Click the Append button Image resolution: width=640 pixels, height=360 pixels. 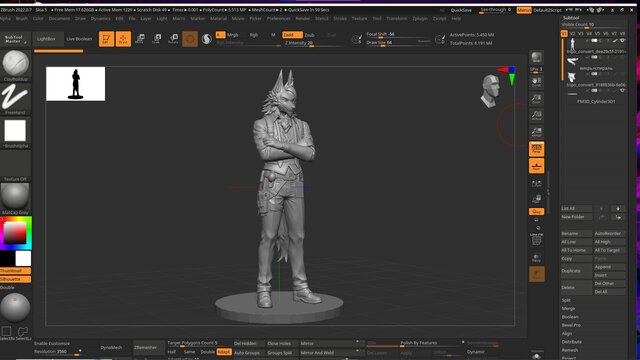(609, 267)
